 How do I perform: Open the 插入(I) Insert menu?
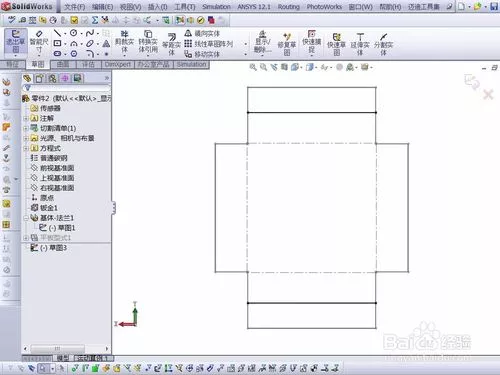(157, 7)
